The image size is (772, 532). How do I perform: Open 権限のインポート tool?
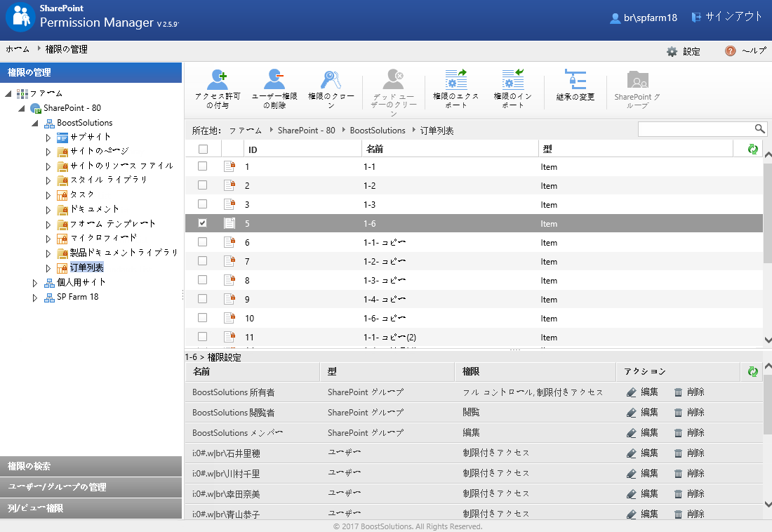click(513, 89)
